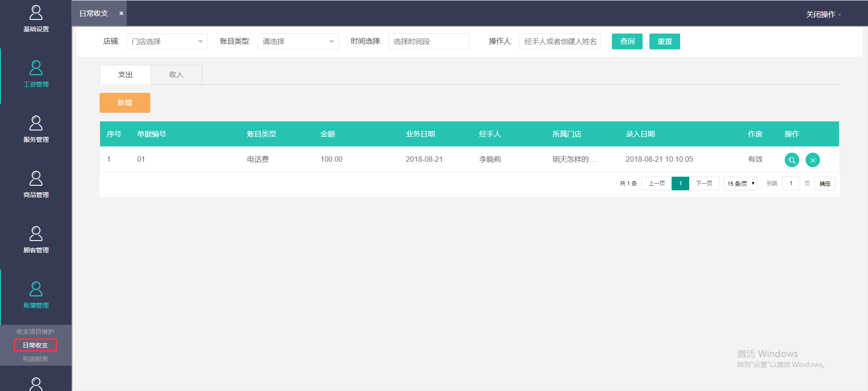Click the 经手人或者创建人姓名 operator field

coord(560,41)
